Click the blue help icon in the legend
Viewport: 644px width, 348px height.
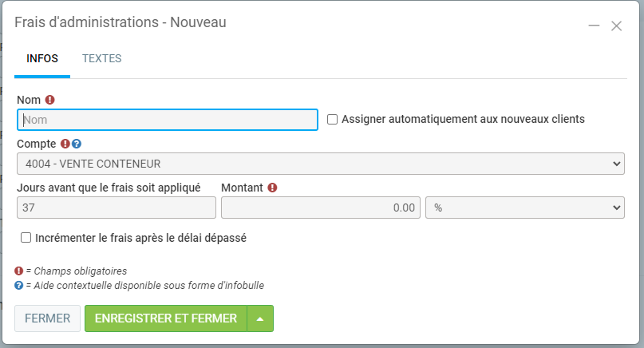pos(19,284)
